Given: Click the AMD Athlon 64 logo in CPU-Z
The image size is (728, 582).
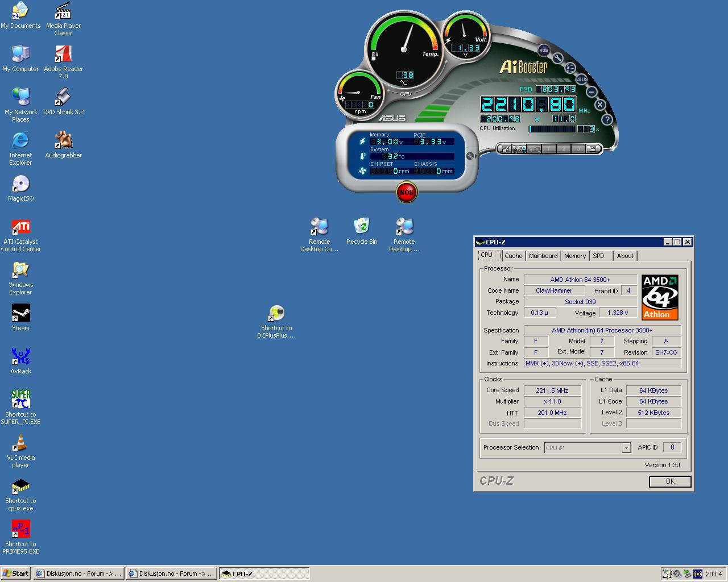Looking at the screenshot, I should (660, 297).
